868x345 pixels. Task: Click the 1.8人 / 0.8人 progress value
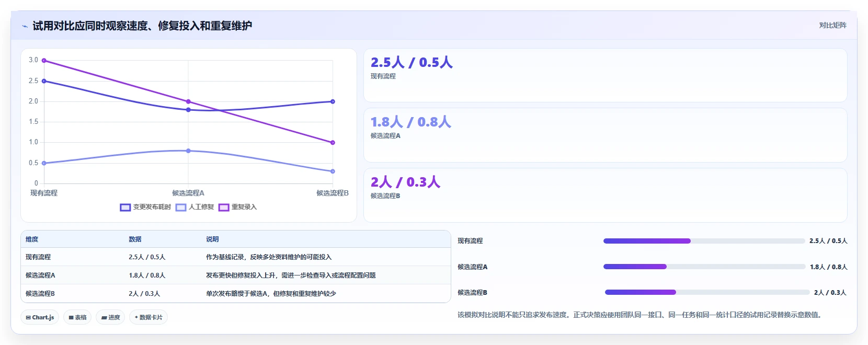[828, 267]
